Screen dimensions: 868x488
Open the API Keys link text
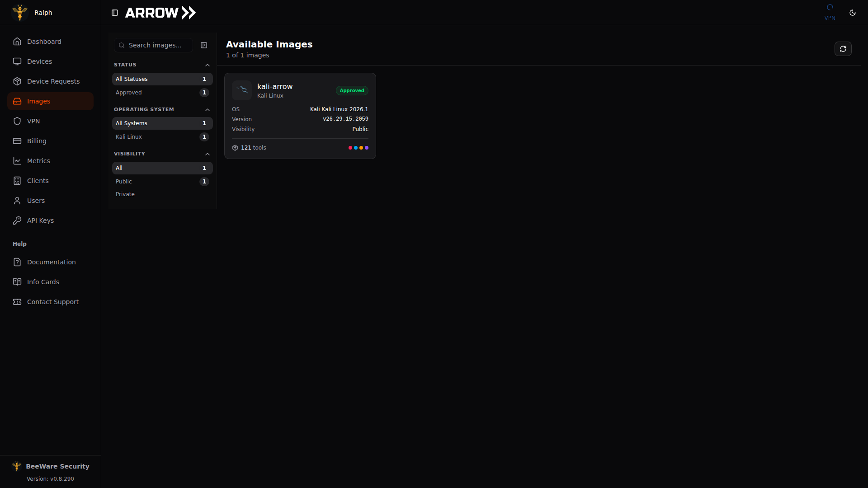pos(41,221)
